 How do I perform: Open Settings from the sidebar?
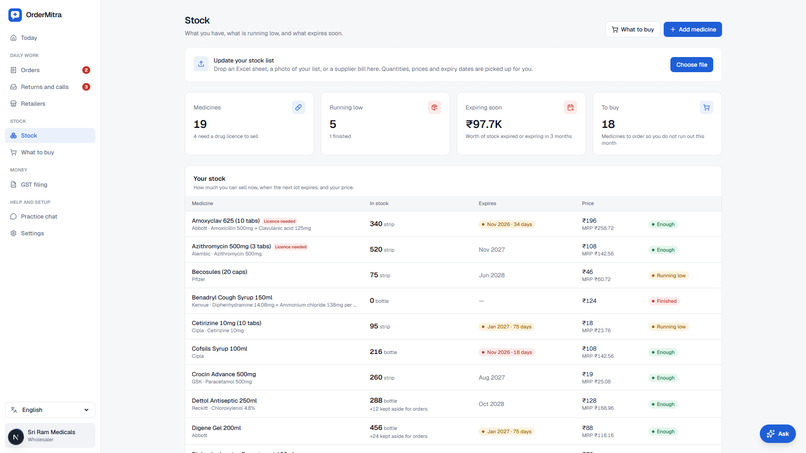(x=50, y=233)
